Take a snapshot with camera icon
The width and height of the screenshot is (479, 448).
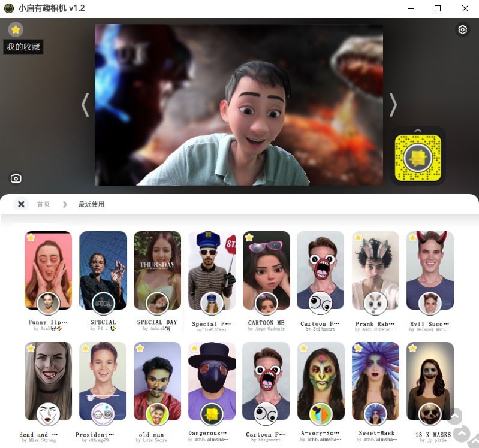point(16,178)
